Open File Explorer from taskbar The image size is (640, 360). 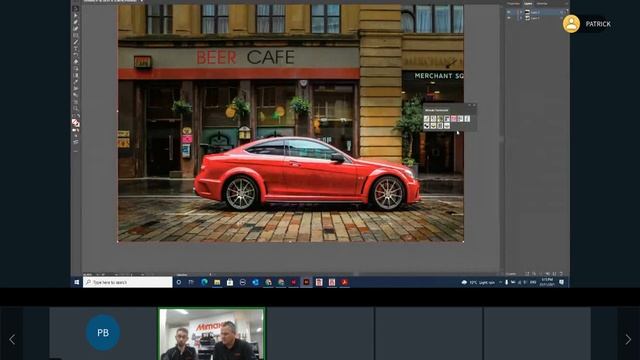(x=217, y=282)
